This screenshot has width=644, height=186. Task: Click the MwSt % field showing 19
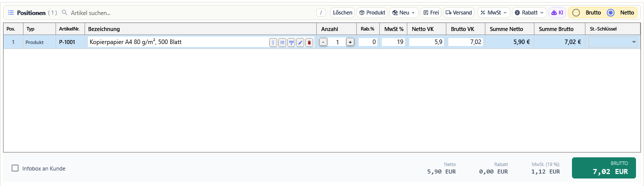pos(393,42)
